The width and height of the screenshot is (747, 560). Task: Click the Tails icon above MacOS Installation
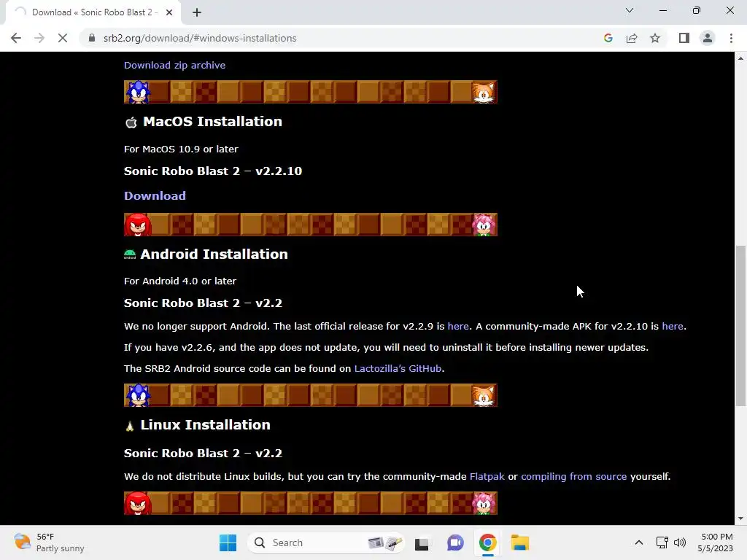click(484, 92)
